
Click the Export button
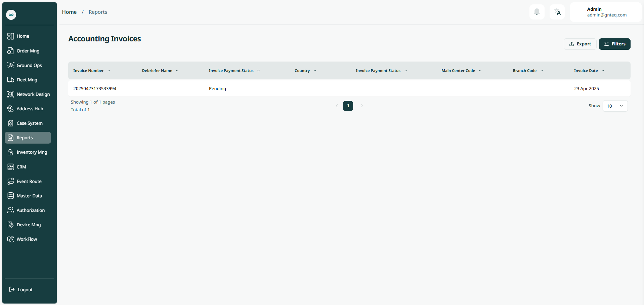[580, 44]
